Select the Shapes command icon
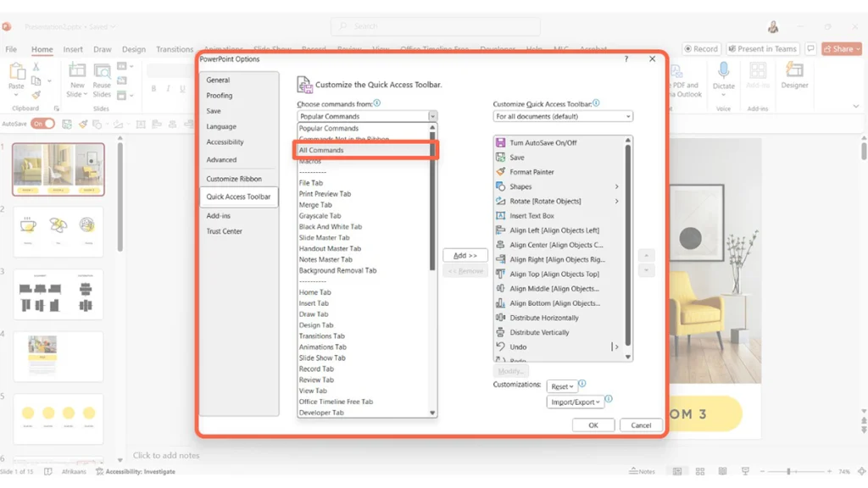The height and width of the screenshot is (488, 868). click(500, 186)
